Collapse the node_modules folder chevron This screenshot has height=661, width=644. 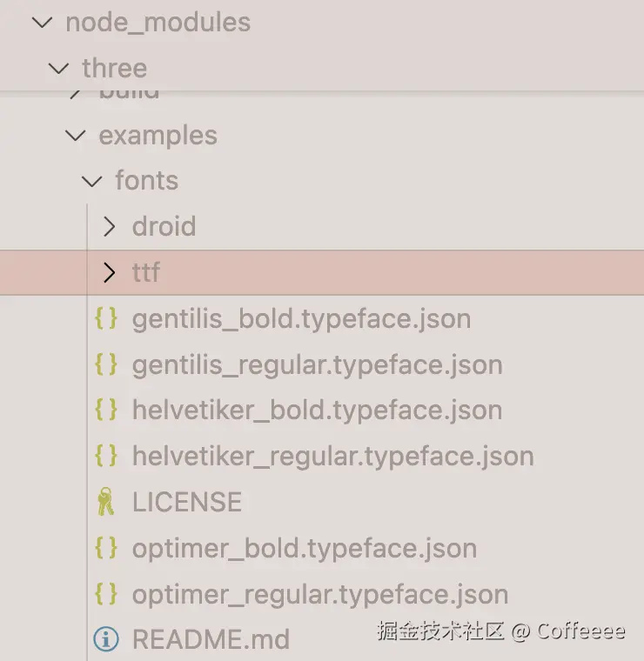click(42, 23)
